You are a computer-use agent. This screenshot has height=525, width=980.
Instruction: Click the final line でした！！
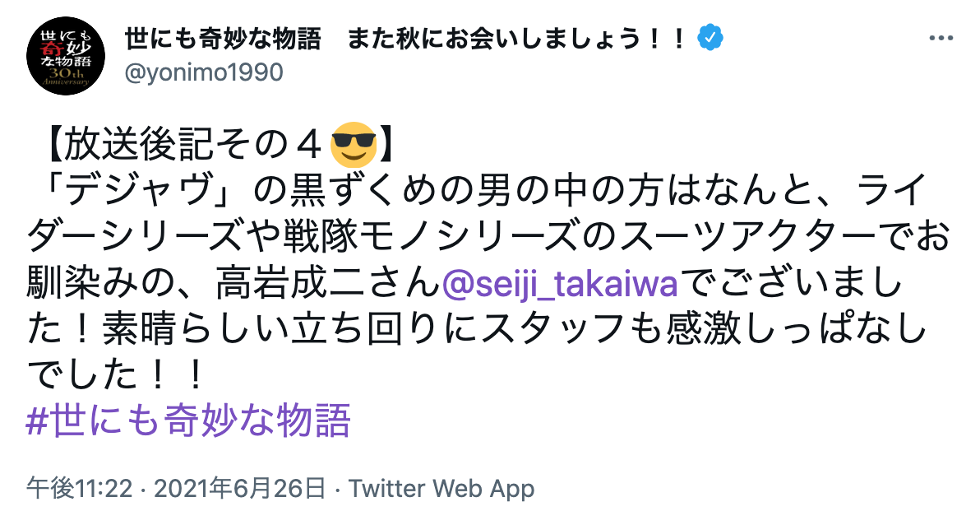[x=117, y=374]
